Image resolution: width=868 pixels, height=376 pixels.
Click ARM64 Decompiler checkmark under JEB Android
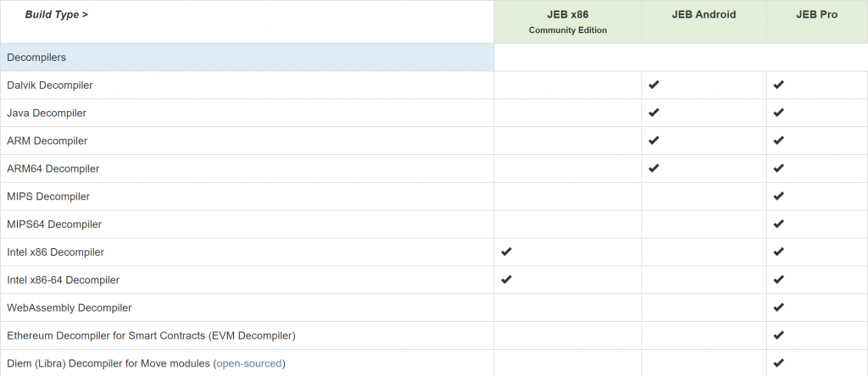[654, 169]
